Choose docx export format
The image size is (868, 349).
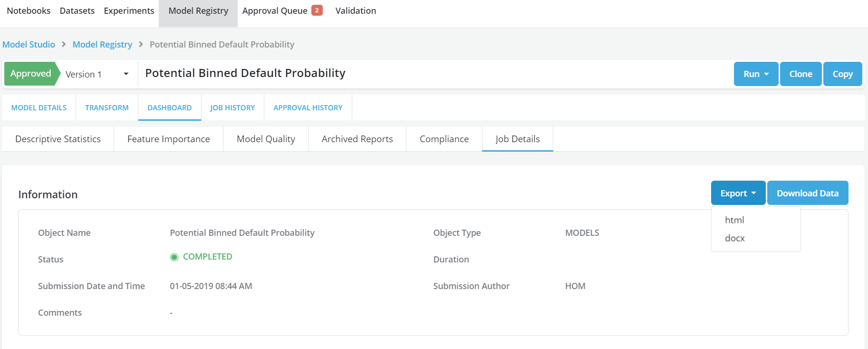point(734,238)
